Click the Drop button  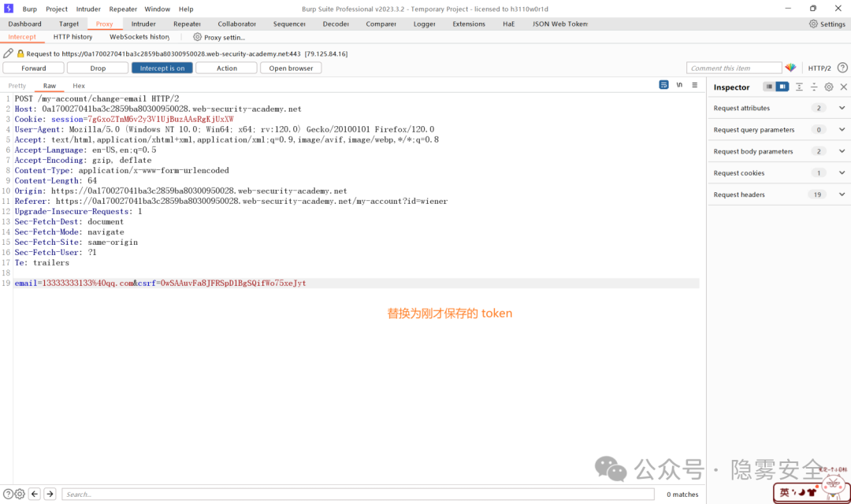pyautogui.click(x=98, y=68)
